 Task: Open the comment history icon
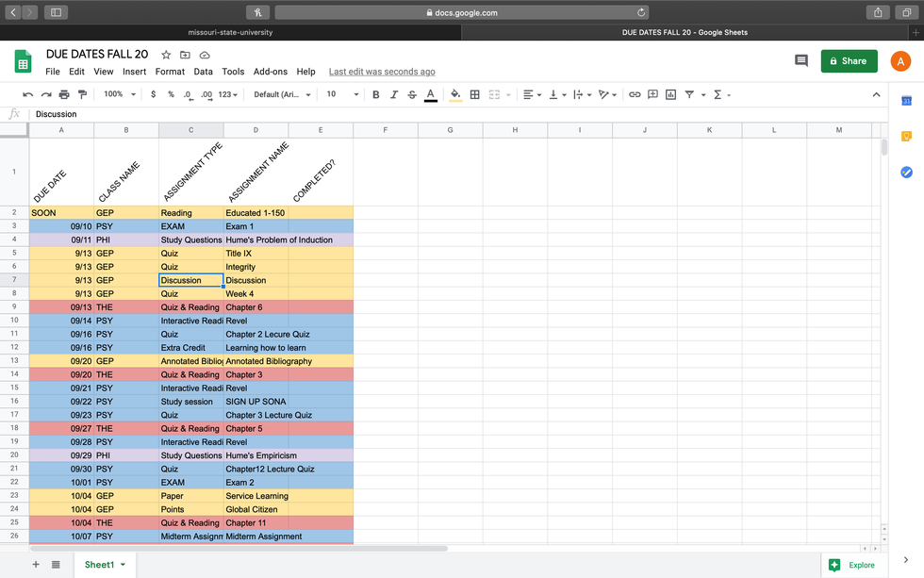[801, 60]
